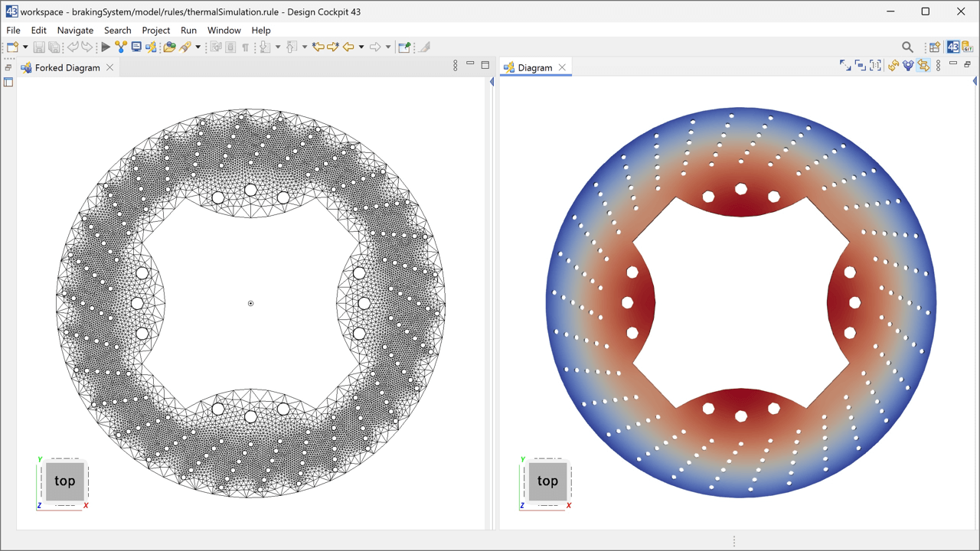Open the Diagram view's three-dot menu
The height and width of the screenshot is (551, 980).
tap(939, 66)
